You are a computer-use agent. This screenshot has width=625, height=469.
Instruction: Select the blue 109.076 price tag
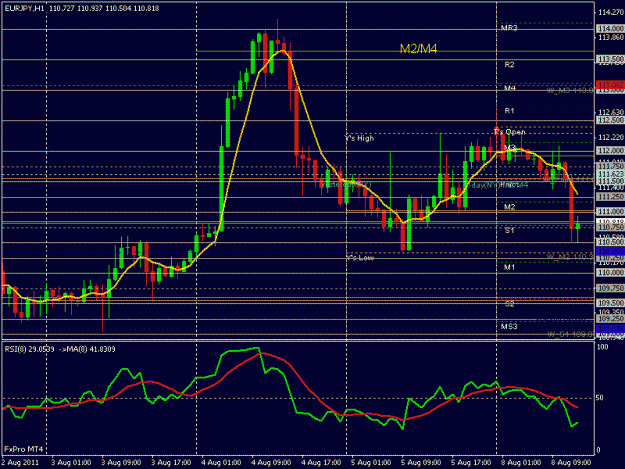610,329
